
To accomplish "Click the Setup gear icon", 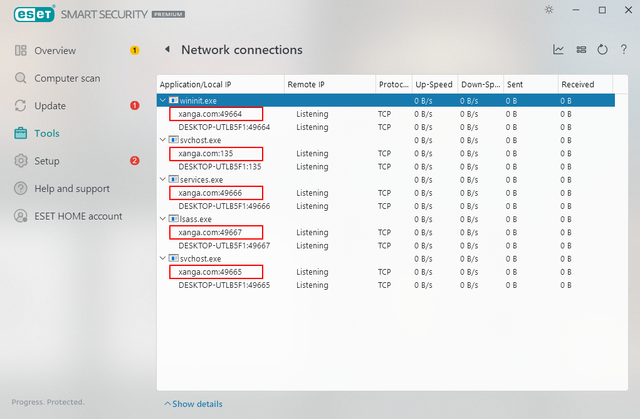I will [20, 161].
